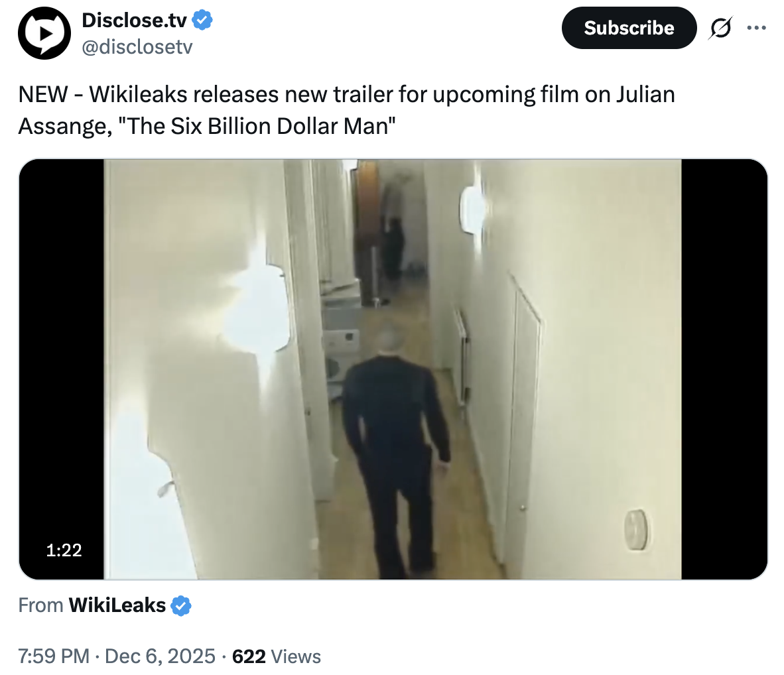Click the tweet text about Wikileaks trailer

(346, 110)
